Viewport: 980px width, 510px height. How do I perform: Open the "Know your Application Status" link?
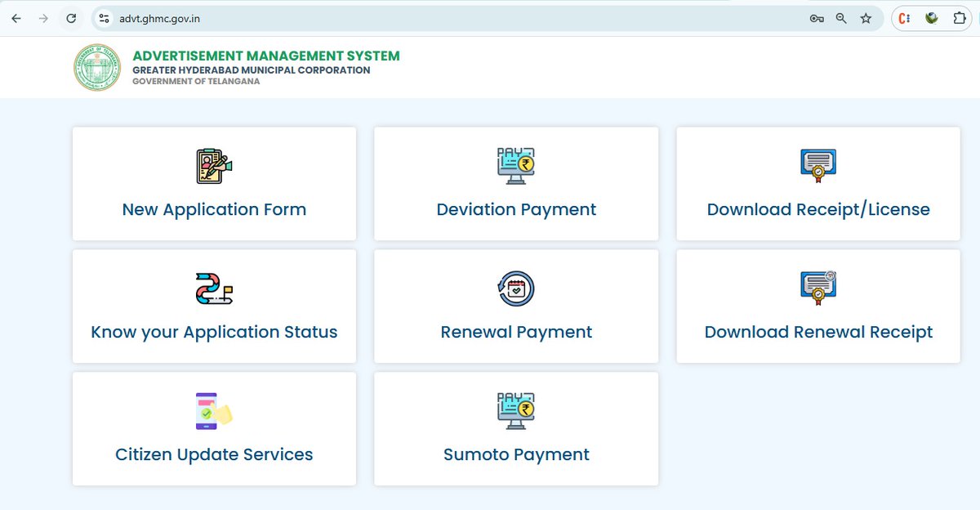214,332
